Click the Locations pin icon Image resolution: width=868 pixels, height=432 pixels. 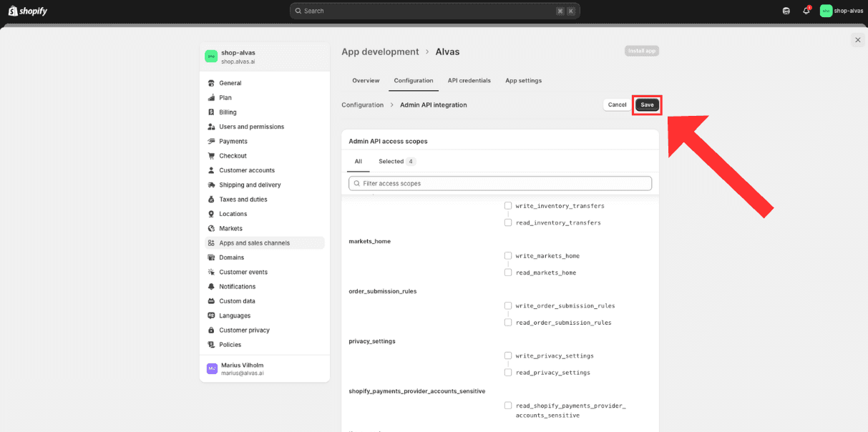tap(211, 214)
